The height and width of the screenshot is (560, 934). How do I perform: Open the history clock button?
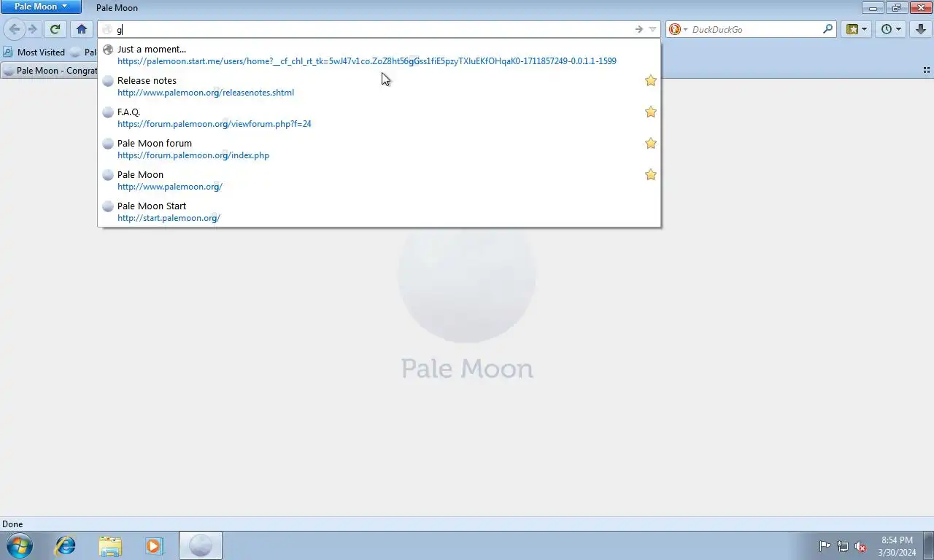point(887,29)
